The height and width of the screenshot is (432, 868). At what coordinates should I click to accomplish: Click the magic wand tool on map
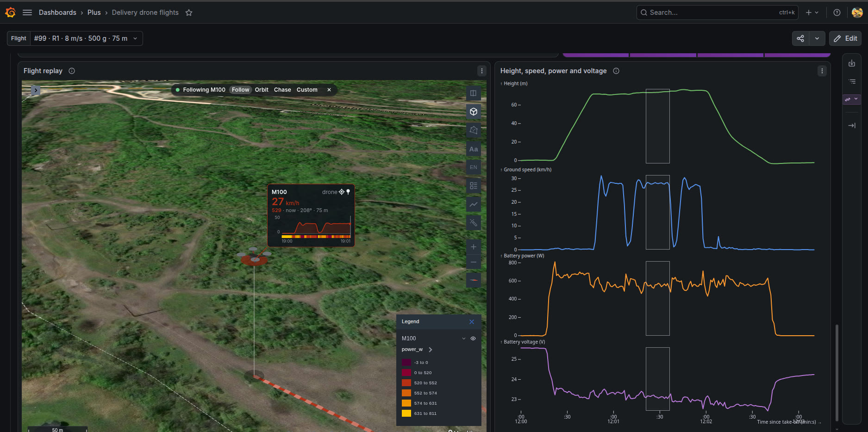473,223
